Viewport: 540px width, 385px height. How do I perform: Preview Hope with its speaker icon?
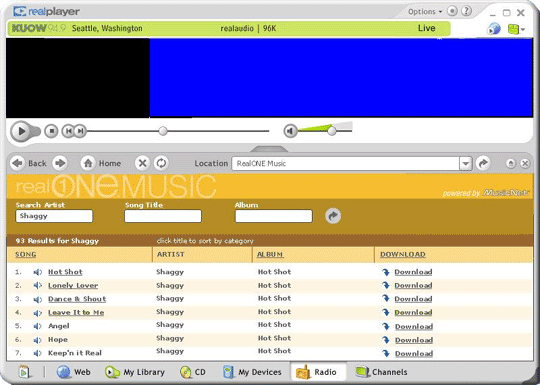point(38,340)
